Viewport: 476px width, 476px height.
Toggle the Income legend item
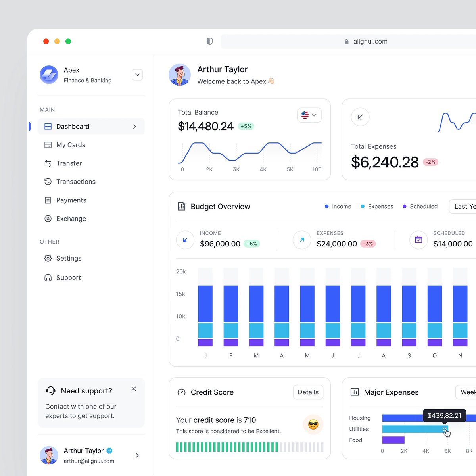[x=338, y=206]
